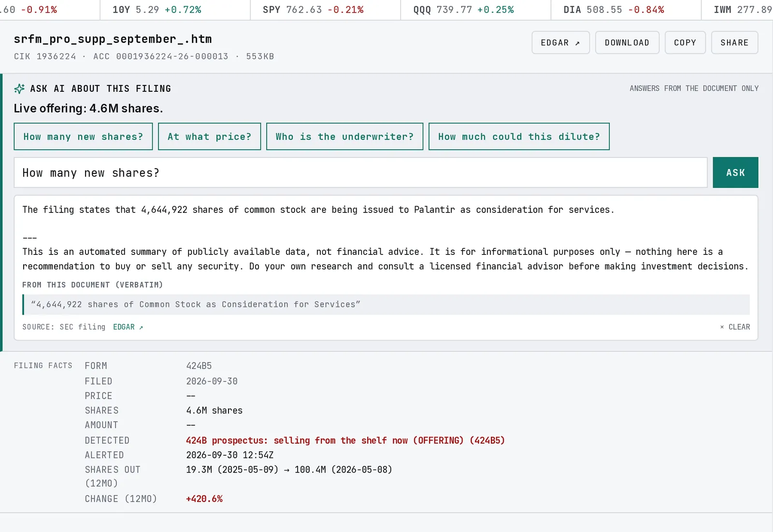Click the alerted timestamp 2026-09-30 12:54Z
773x532 pixels.
pos(230,455)
